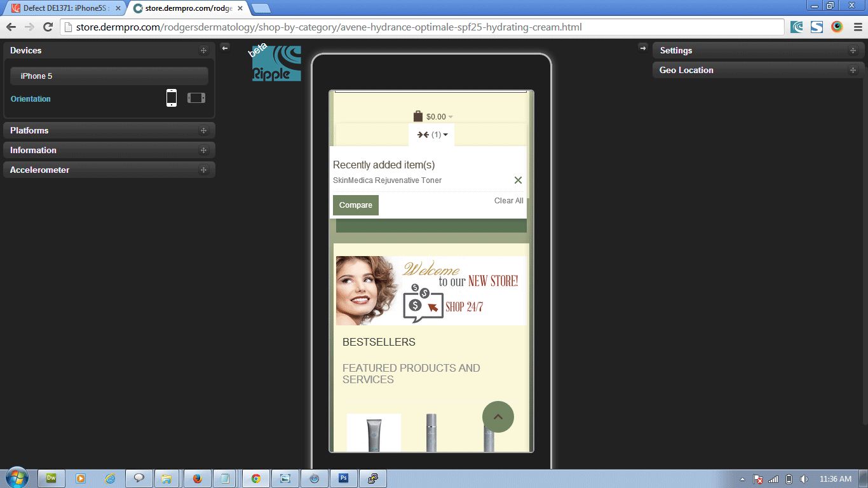This screenshot has height=488, width=868.
Task: Open Windows Explorer folder in taskbar
Action: 168,478
